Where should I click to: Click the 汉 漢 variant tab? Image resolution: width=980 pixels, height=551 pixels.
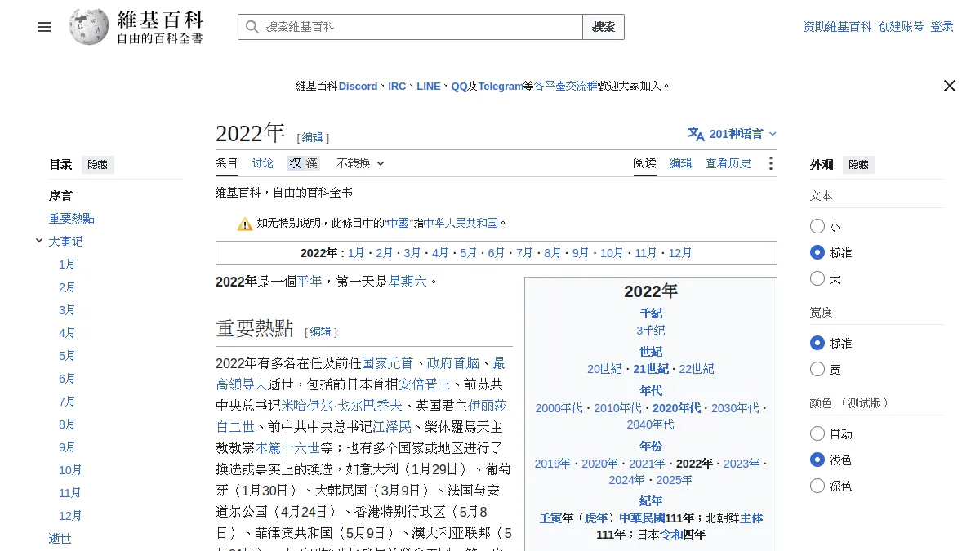[x=303, y=163]
